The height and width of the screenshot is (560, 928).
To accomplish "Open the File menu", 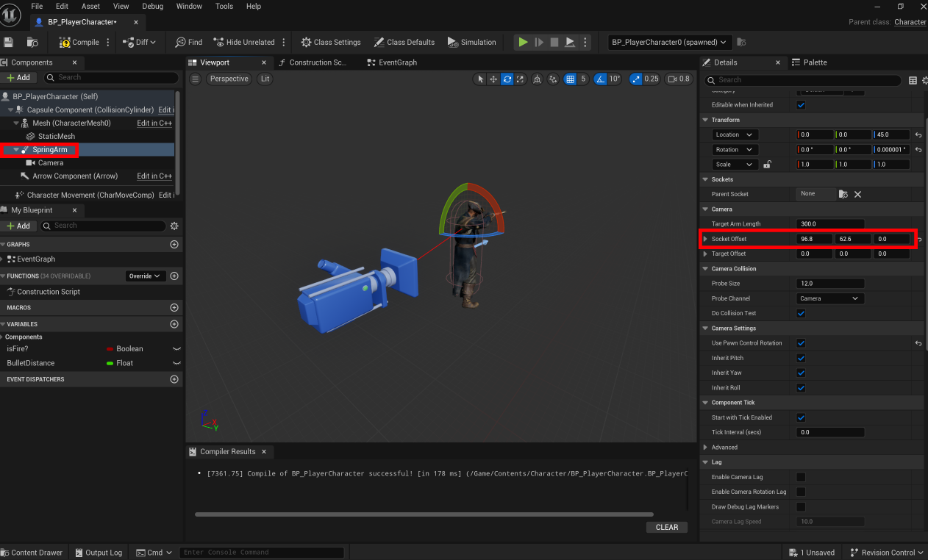I will point(37,6).
